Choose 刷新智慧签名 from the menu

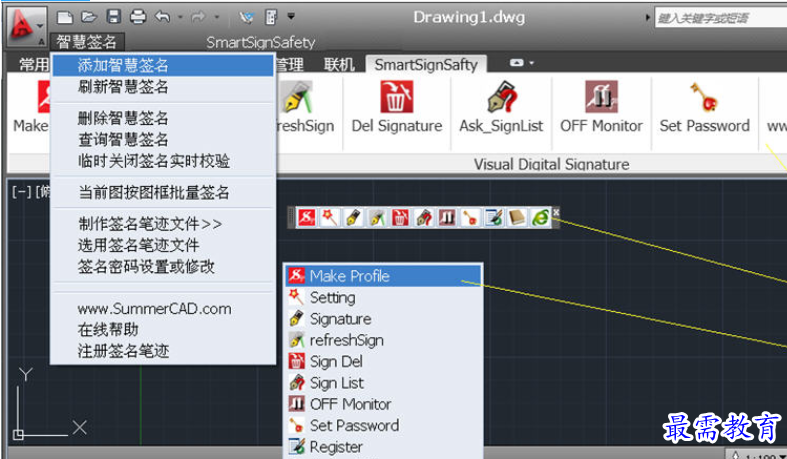[163, 87]
